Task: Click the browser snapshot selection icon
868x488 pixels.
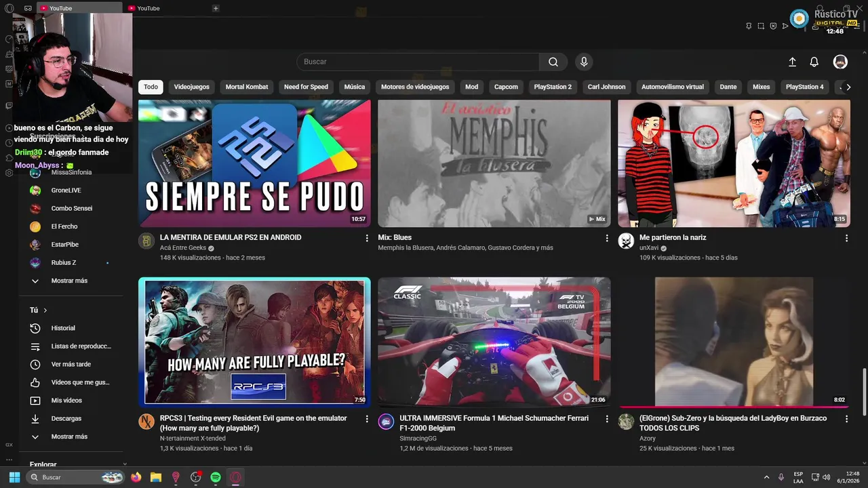Action: (x=761, y=26)
